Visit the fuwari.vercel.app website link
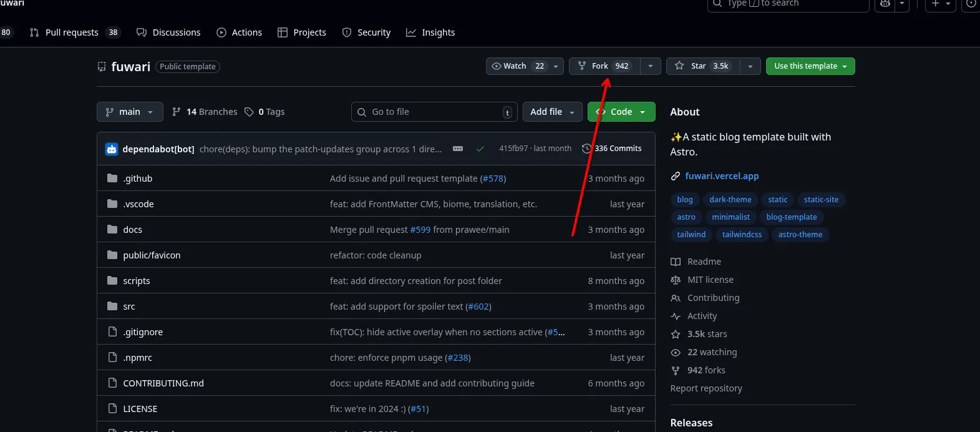Screen dimensions: 980x432 tap(722, 176)
